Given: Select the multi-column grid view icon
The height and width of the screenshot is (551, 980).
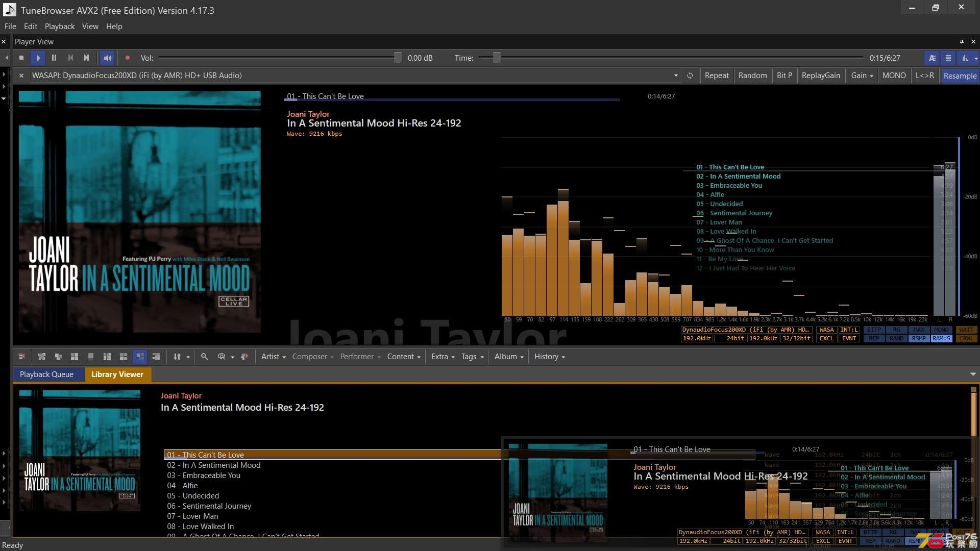Looking at the screenshot, I should pos(107,357).
